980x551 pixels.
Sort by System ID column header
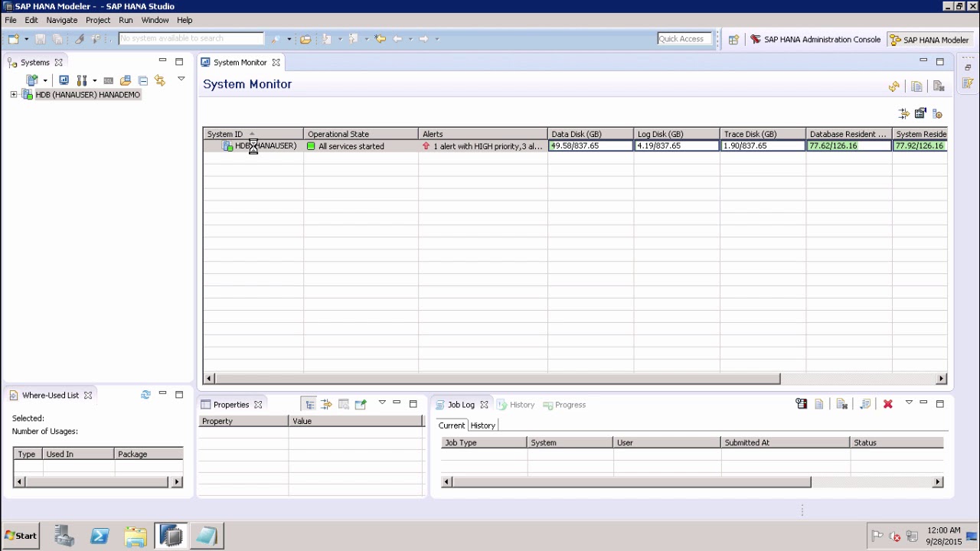[x=253, y=134]
